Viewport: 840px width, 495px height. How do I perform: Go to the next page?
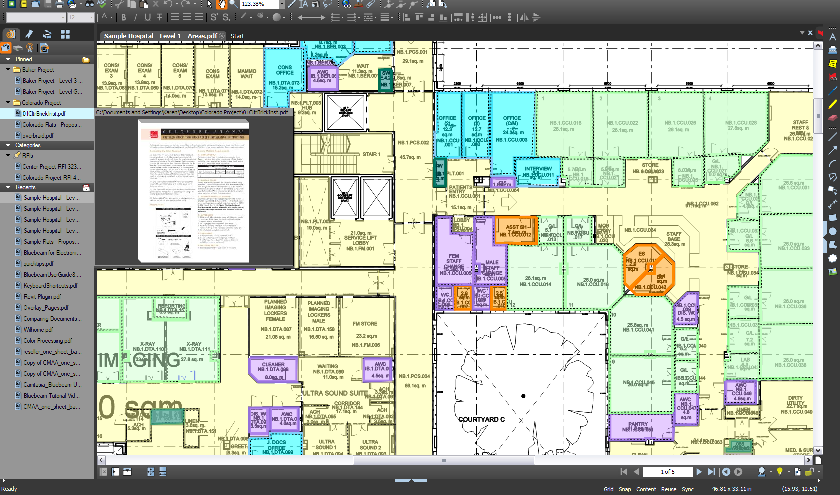(699, 471)
